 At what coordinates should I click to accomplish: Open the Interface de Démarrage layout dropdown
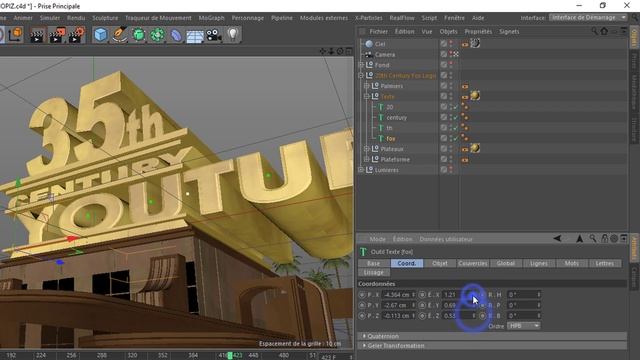(x=587, y=18)
